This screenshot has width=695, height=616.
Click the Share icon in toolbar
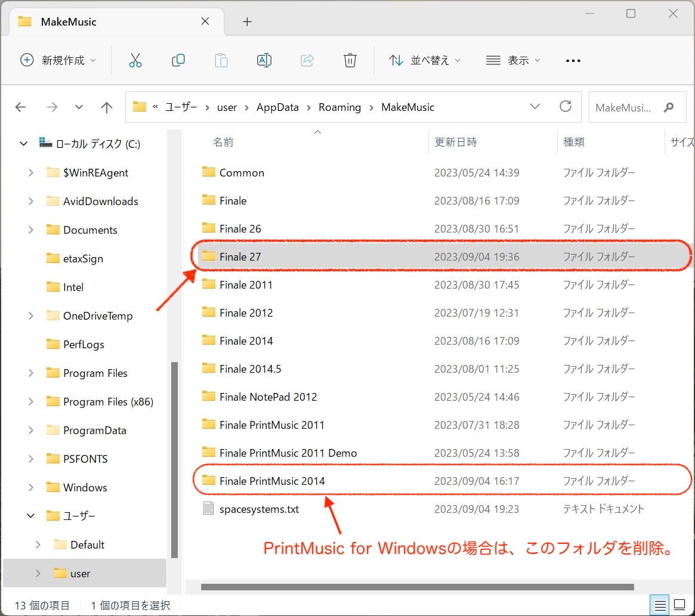click(x=307, y=60)
